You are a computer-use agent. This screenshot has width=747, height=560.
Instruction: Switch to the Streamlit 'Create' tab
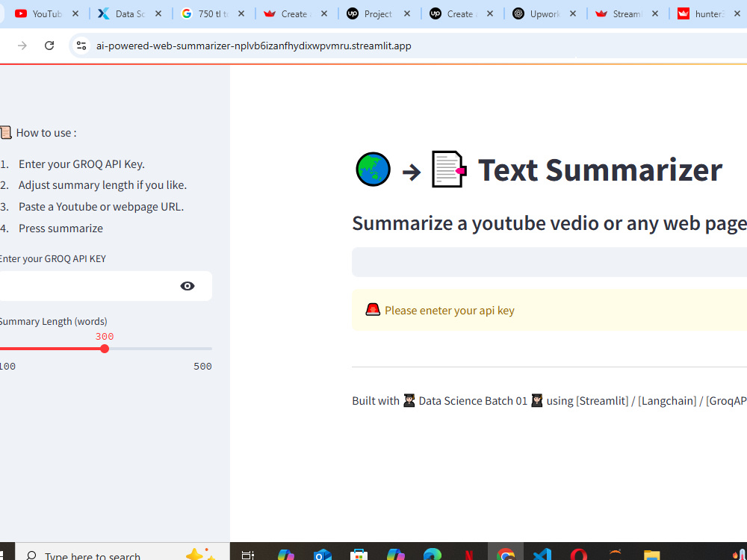click(x=295, y=13)
